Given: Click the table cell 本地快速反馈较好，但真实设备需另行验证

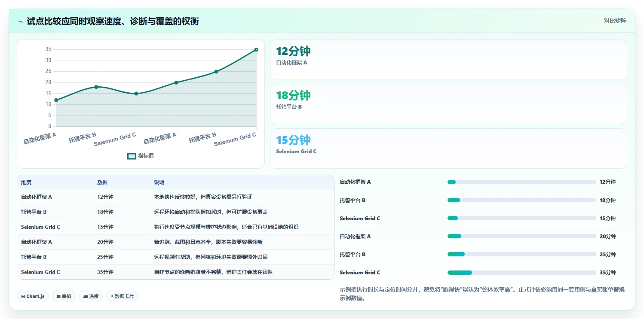Looking at the screenshot, I should coord(203,197).
